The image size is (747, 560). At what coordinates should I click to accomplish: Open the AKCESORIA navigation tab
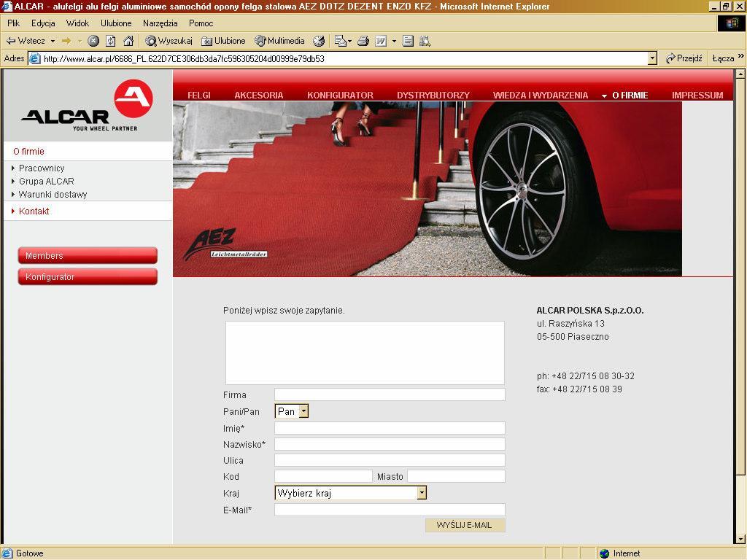[259, 96]
